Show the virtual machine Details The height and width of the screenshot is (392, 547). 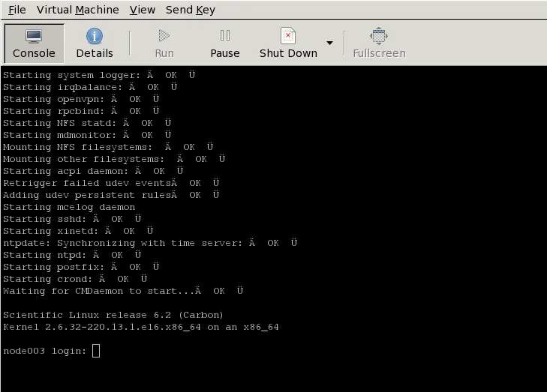coord(95,43)
